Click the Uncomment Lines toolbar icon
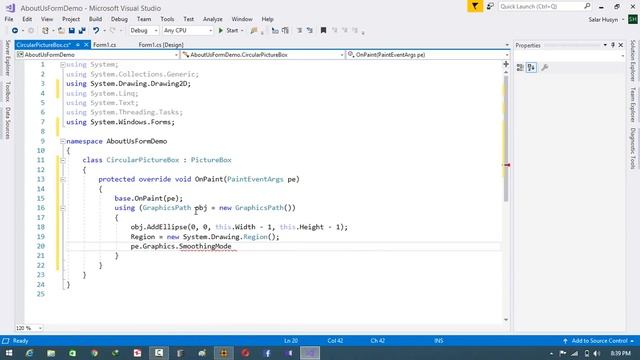This screenshot has height=360, width=640. [x=285, y=31]
